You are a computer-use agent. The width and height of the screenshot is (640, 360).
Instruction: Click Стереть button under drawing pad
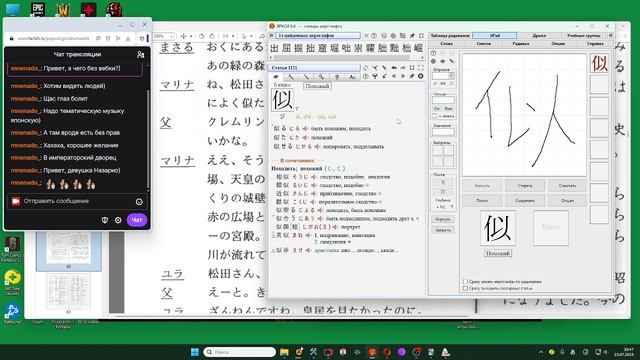click(525, 186)
